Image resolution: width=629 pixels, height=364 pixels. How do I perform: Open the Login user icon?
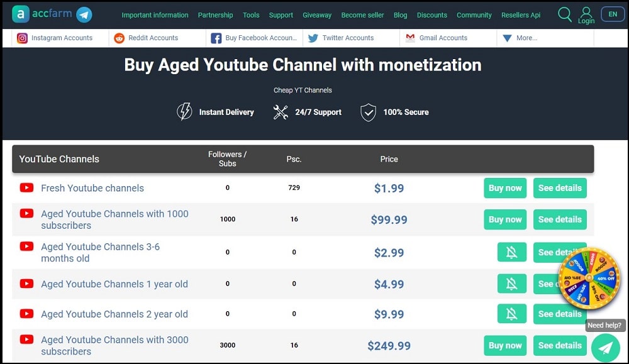coord(586,15)
